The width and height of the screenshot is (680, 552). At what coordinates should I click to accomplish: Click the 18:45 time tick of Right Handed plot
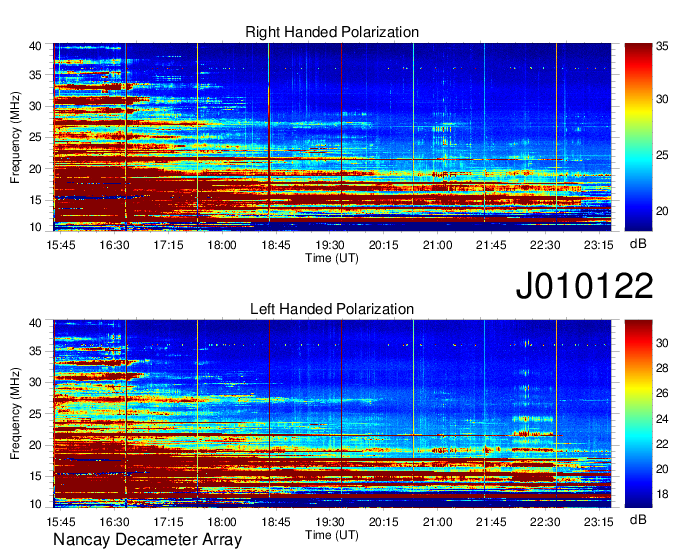click(x=276, y=245)
